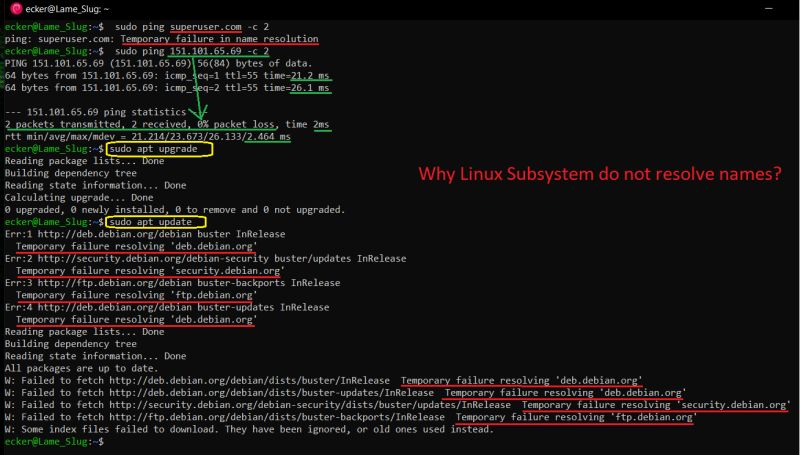The width and height of the screenshot is (800, 455).
Task: Click 'Temporary failure in name resolution' ping error
Action: (x=219, y=39)
